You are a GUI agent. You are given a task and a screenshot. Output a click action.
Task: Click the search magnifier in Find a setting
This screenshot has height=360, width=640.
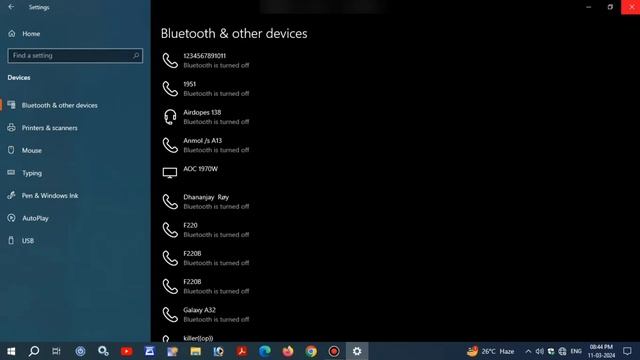pos(136,56)
